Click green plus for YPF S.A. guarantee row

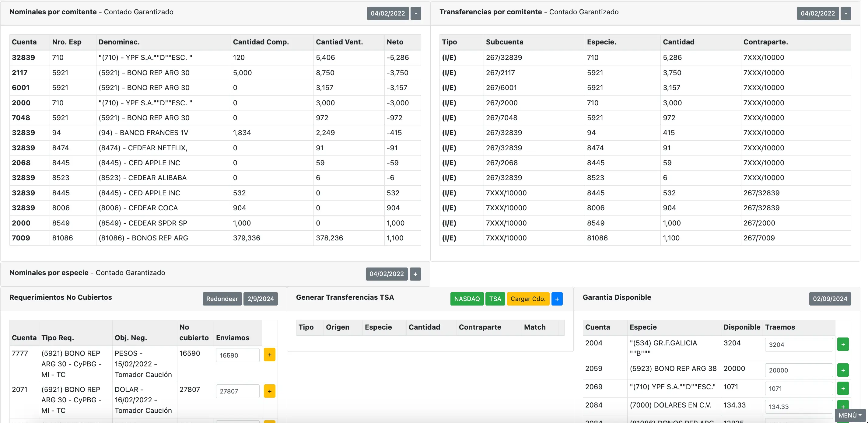tap(842, 388)
